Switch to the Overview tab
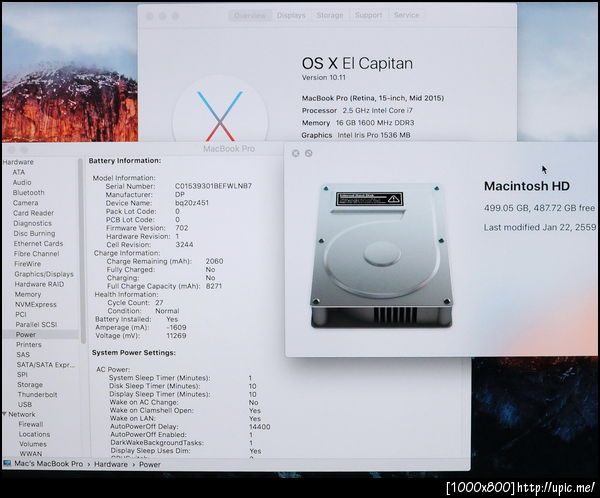The image size is (600, 498). coord(250,16)
